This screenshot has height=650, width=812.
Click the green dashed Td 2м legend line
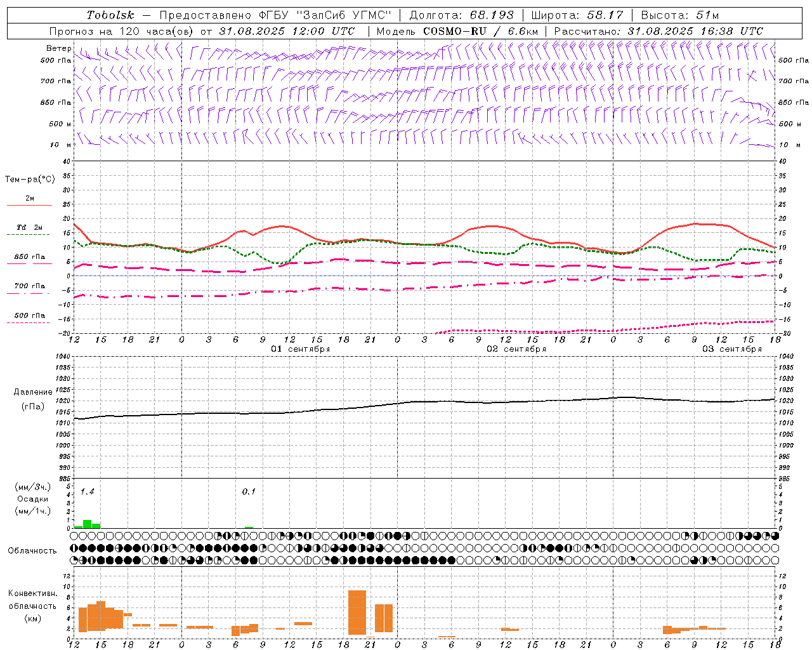(x=28, y=235)
